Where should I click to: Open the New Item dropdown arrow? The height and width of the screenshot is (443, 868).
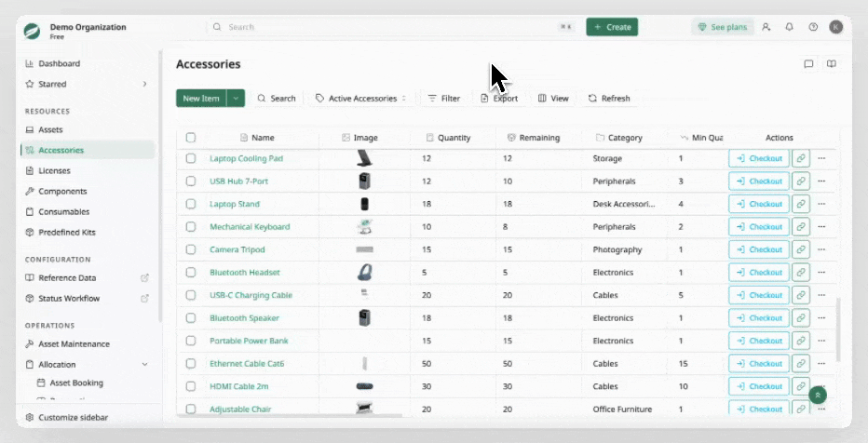coord(236,98)
